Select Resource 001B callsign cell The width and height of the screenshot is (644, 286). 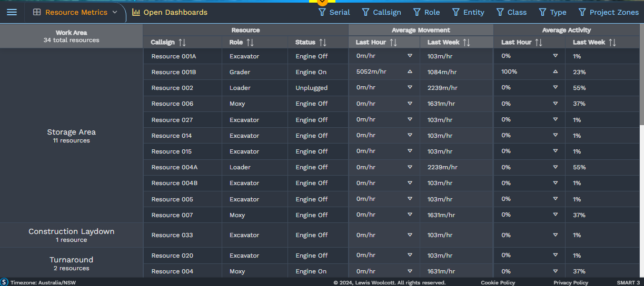(x=182, y=72)
